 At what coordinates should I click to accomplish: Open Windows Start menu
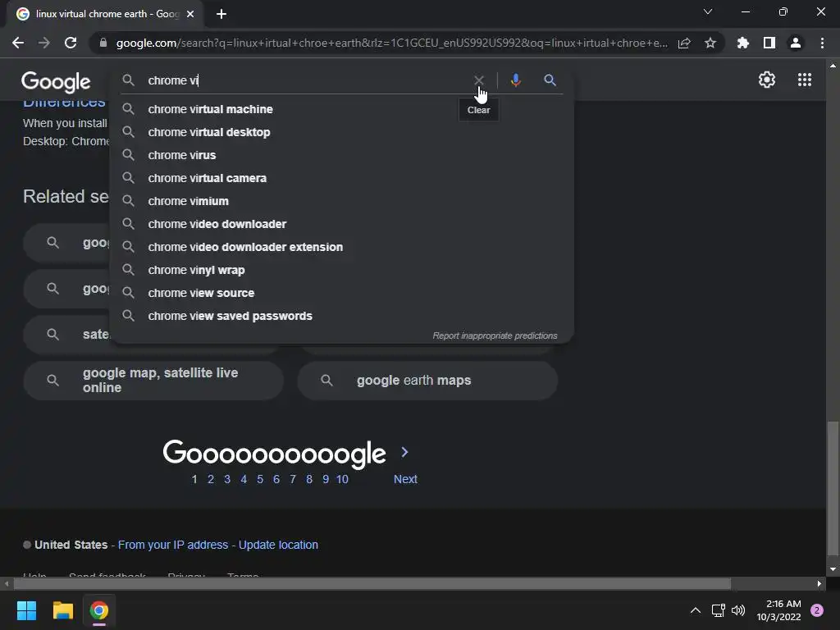[x=26, y=610]
